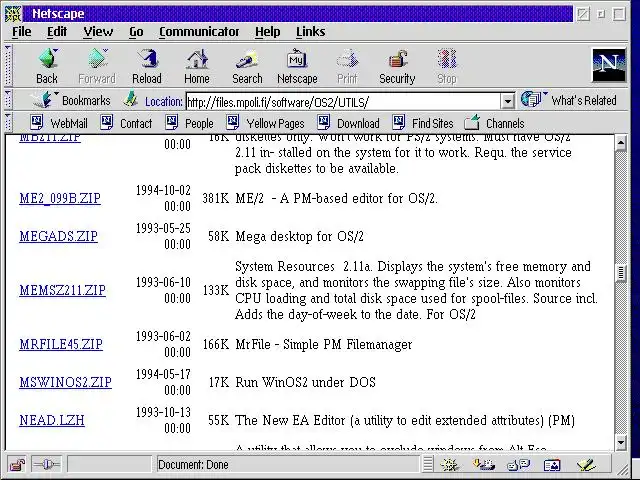Click the Netscape N logo throbber
This screenshot has width=640, height=480.
[x=609, y=65]
